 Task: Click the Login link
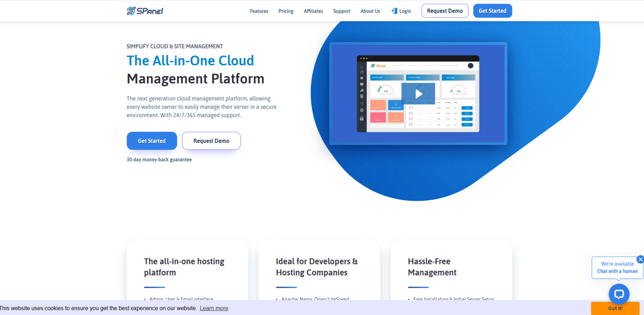pyautogui.click(x=405, y=11)
